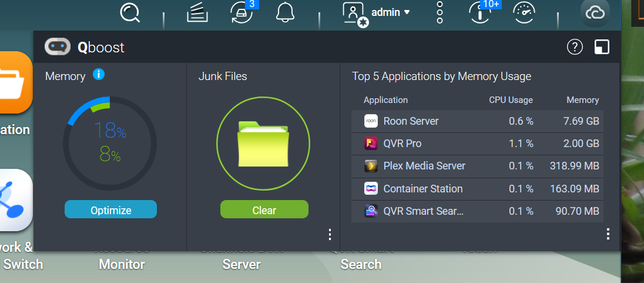
Task: Click the Qboost robot logo
Action: [58, 47]
